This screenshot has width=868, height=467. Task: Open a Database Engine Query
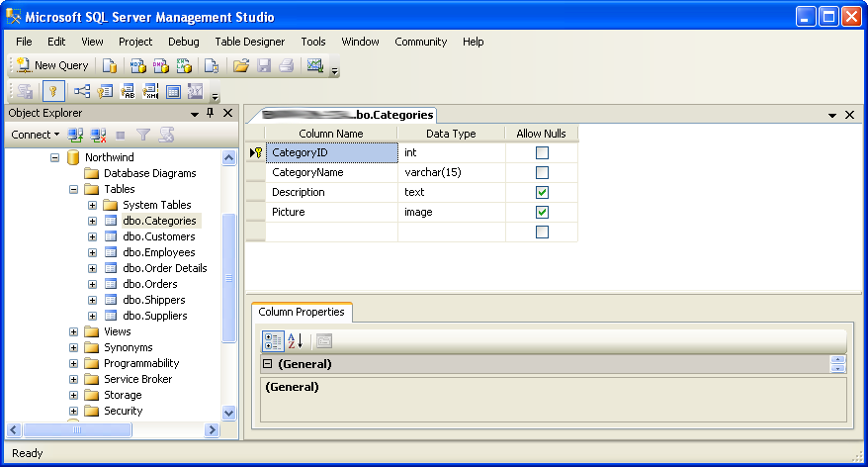point(110,66)
